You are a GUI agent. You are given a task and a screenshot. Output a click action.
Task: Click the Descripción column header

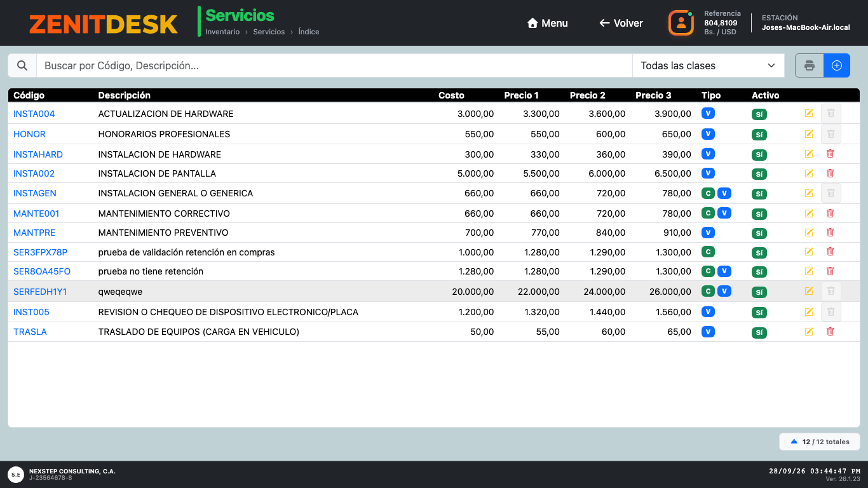coord(125,95)
